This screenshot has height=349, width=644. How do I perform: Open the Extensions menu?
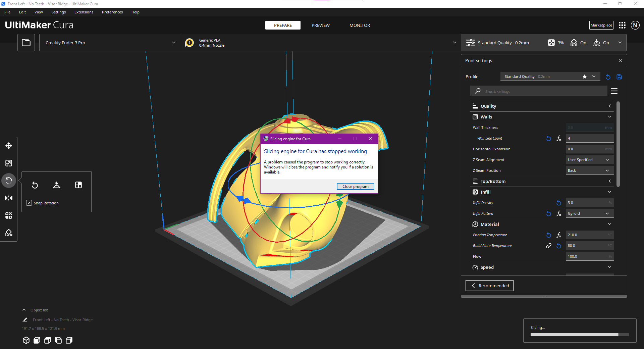[84, 12]
